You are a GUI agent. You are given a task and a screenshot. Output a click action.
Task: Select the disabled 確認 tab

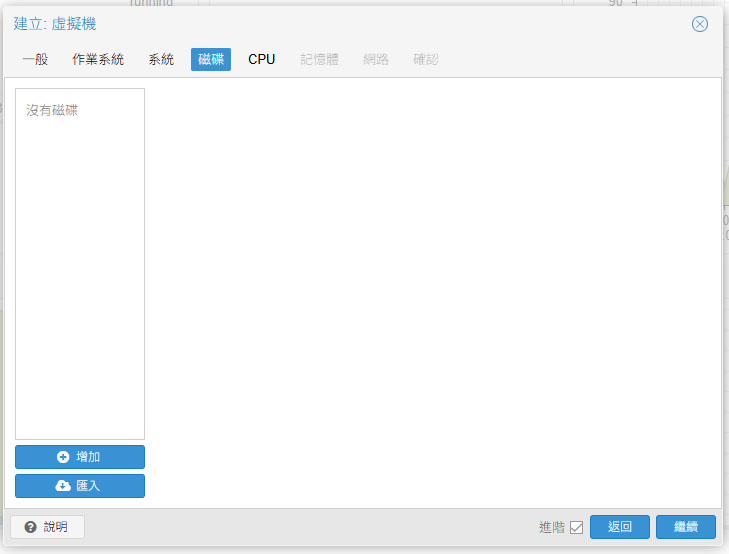pos(426,59)
